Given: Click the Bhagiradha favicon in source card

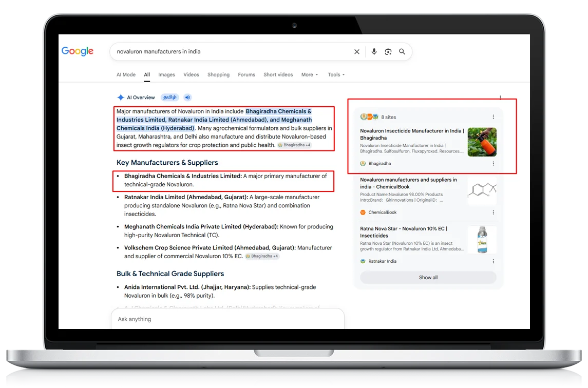Looking at the screenshot, I should pyautogui.click(x=363, y=163).
